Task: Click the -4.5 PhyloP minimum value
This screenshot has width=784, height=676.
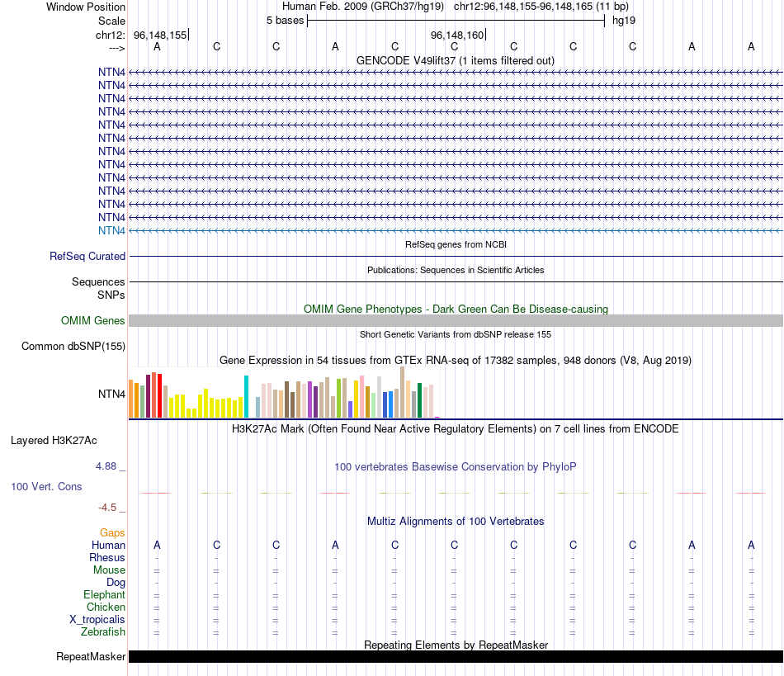Action: click(107, 508)
